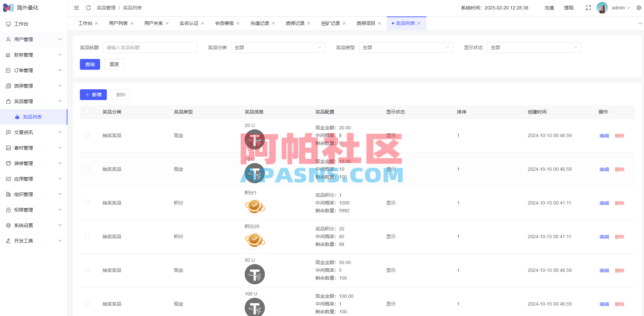Open the settings gear in top bar
This screenshot has width=644, height=316.
click(639, 7)
